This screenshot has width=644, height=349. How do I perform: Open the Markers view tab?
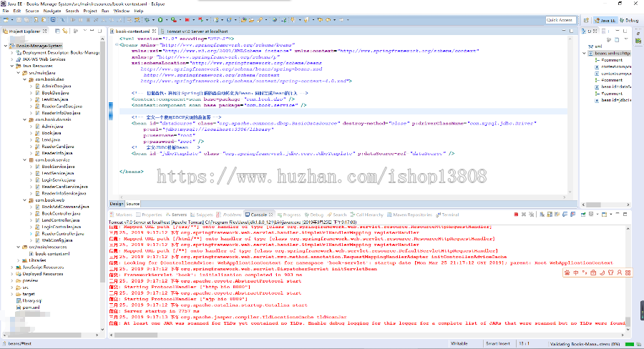pos(121,215)
